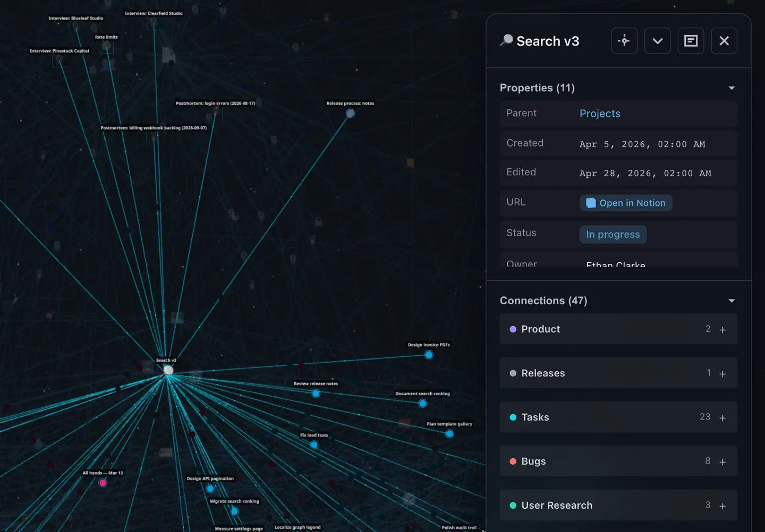Image resolution: width=765 pixels, height=532 pixels.
Task: Click the purple Product color dot
Action: tap(513, 329)
